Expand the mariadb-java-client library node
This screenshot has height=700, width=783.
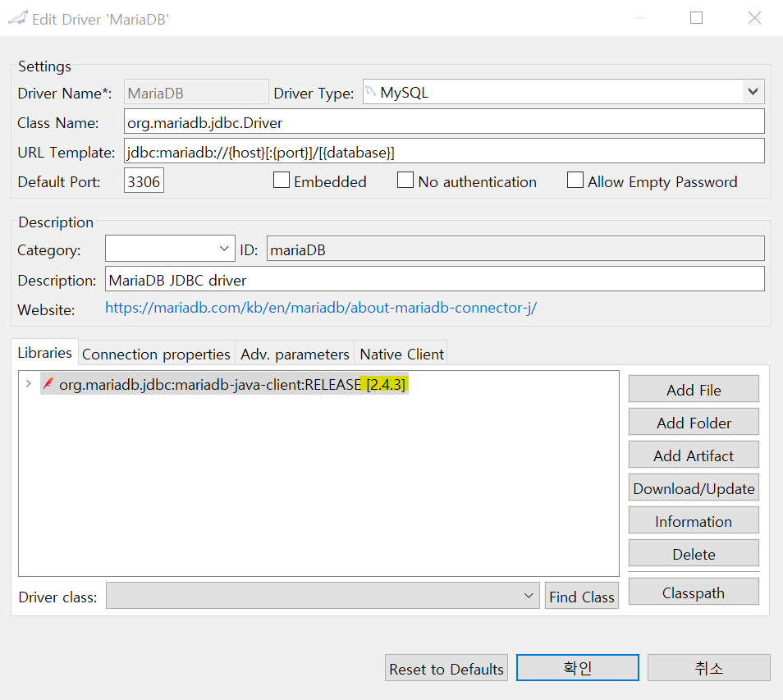click(x=29, y=383)
